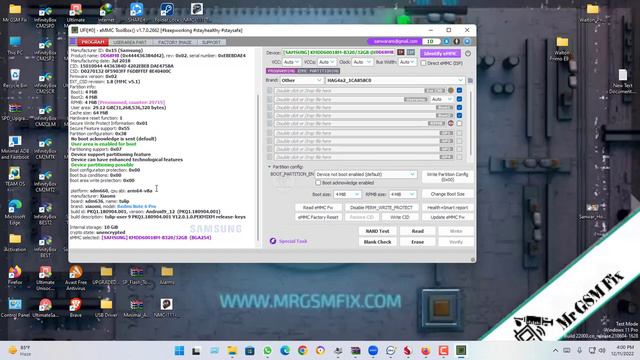640x360 pixels.
Task: Click the black round icon in header
Action: point(457,41)
